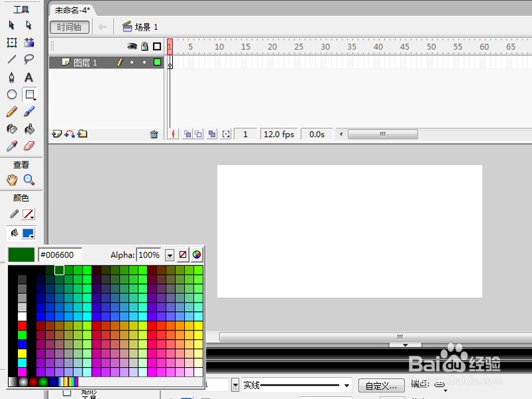Image resolution: width=532 pixels, height=399 pixels.
Task: Click the hex color field #006600
Action: coord(60,255)
